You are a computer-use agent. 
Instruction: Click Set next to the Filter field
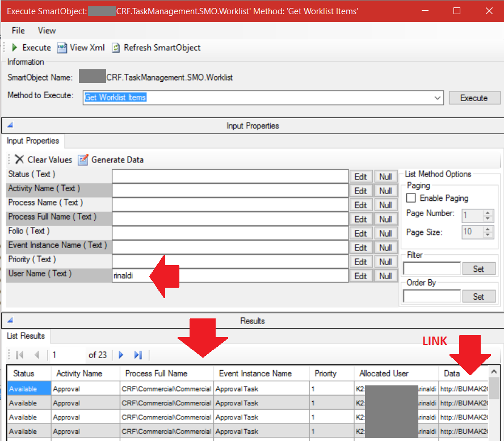tap(479, 268)
